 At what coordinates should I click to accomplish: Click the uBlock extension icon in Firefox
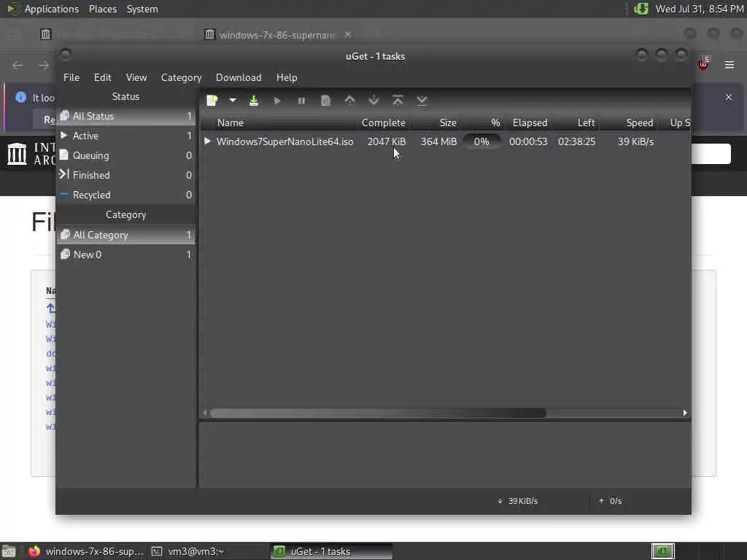pos(704,64)
